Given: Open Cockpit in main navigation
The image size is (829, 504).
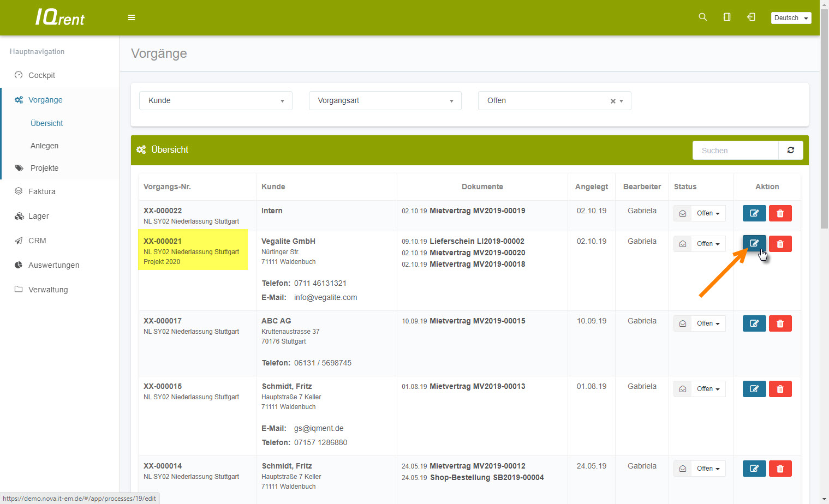Looking at the screenshot, I should [41, 75].
